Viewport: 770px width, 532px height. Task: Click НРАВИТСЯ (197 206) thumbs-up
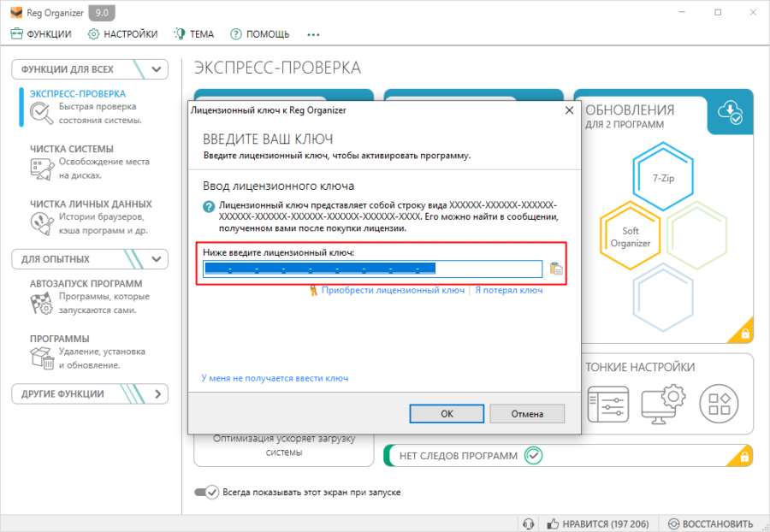598,523
